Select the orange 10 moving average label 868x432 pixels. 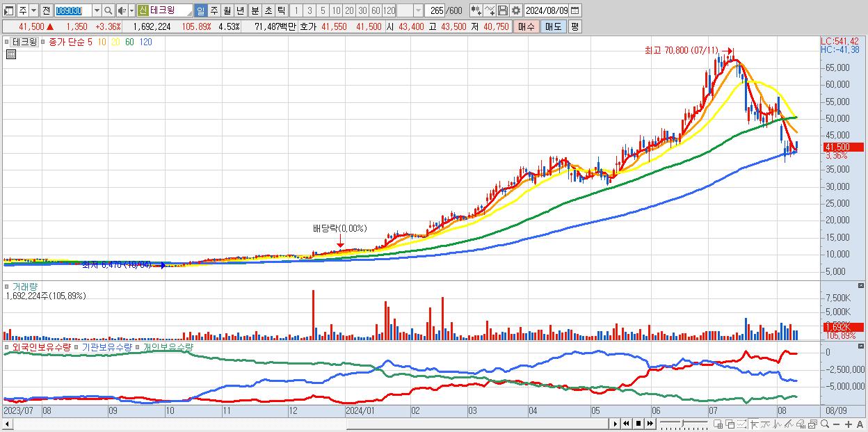point(102,42)
